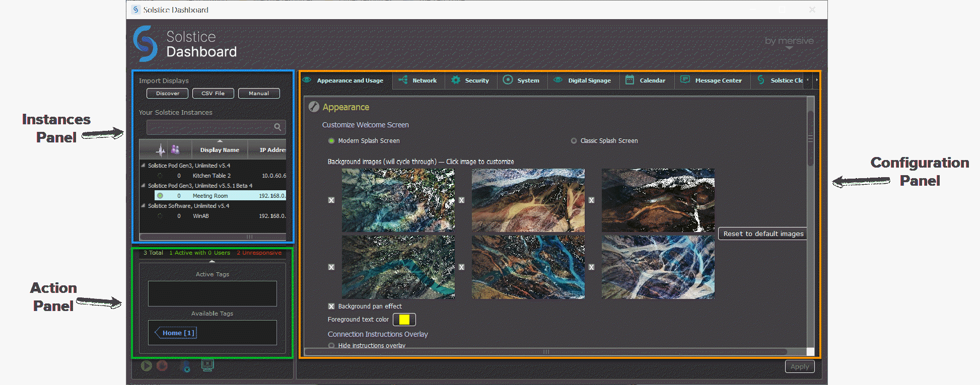
Task: Uncheck the second bottom-row background image checkbox
Action: (x=461, y=267)
